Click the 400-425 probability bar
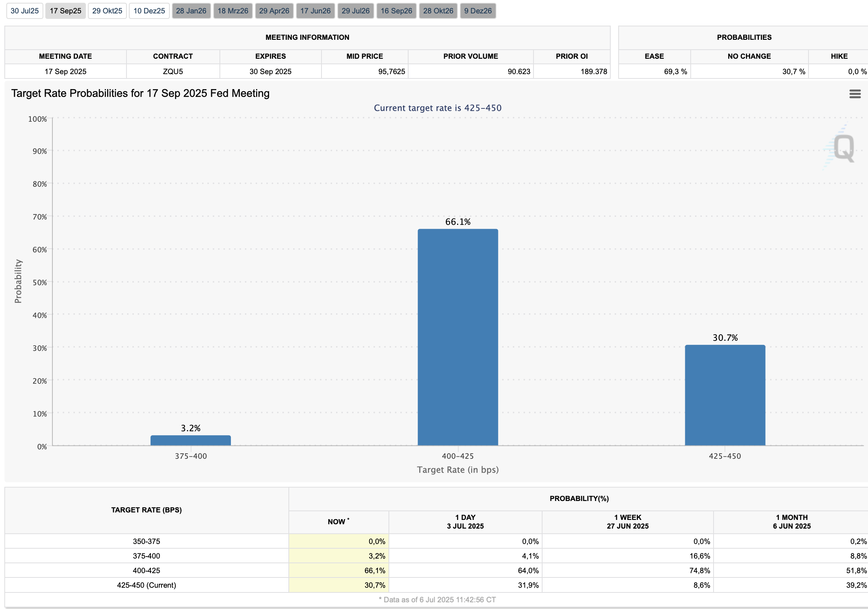The height and width of the screenshot is (609, 868). click(457, 337)
